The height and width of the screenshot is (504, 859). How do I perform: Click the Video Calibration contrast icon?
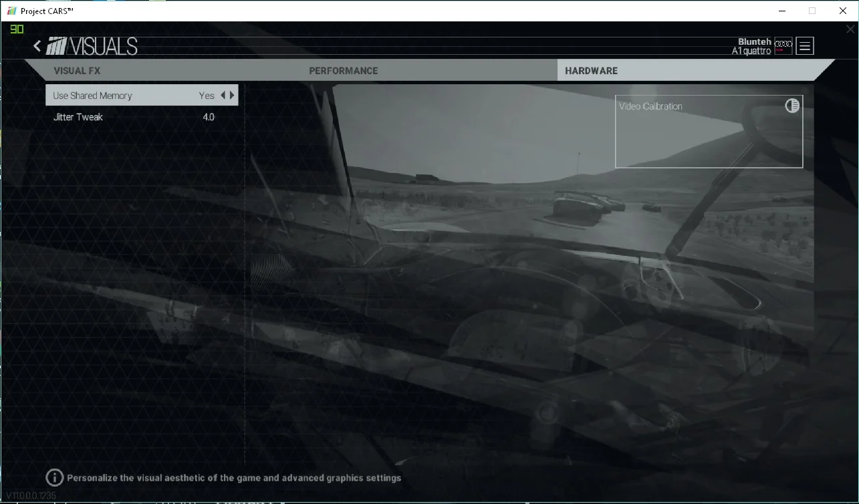[792, 106]
